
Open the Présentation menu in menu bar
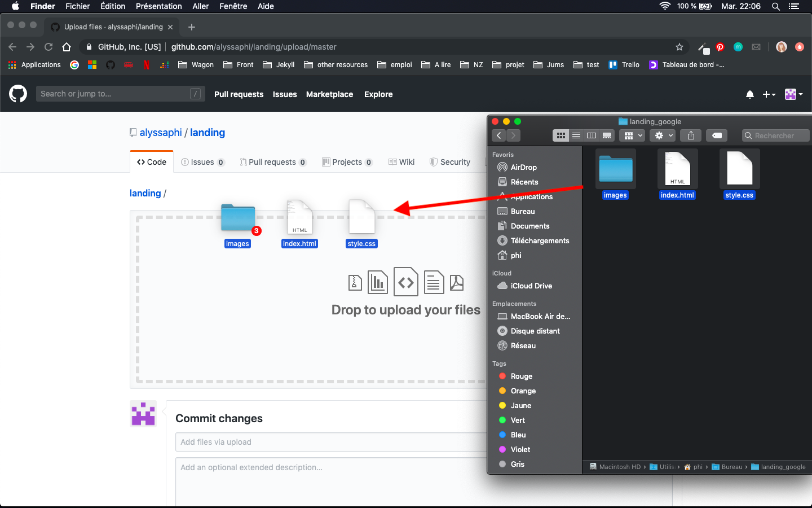[158, 6]
